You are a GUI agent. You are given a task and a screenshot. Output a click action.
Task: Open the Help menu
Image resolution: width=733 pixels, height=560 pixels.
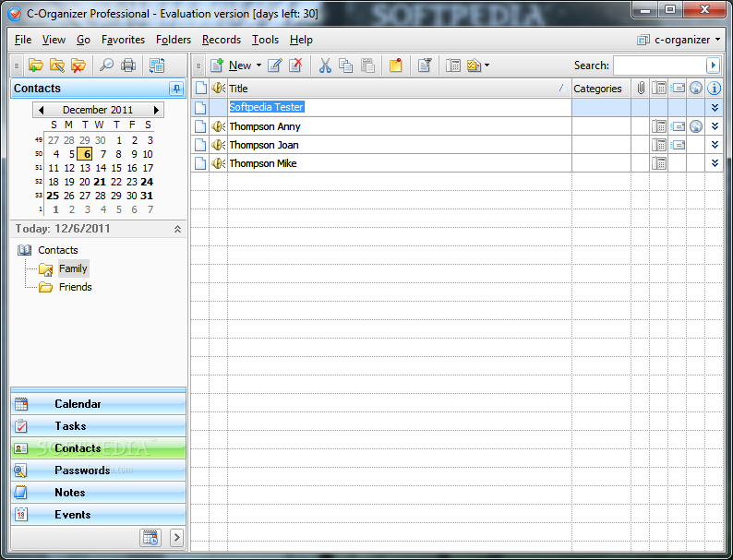(x=301, y=40)
